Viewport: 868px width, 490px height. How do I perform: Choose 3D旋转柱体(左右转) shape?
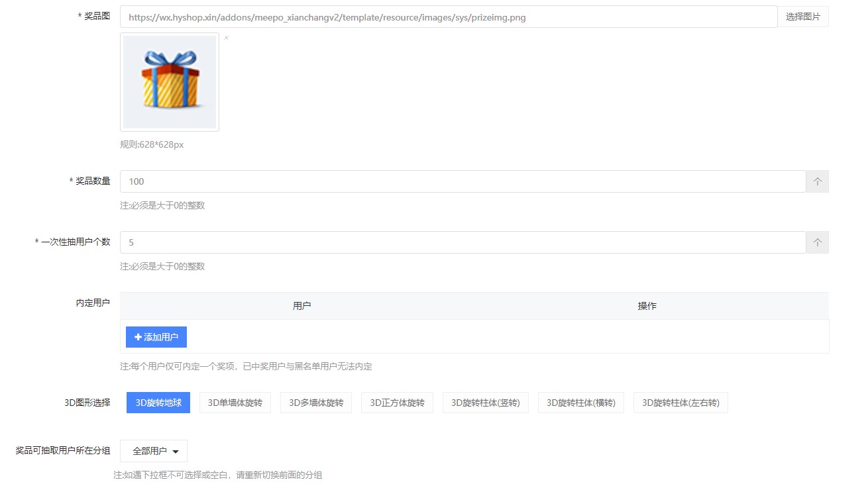[x=680, y=403]
